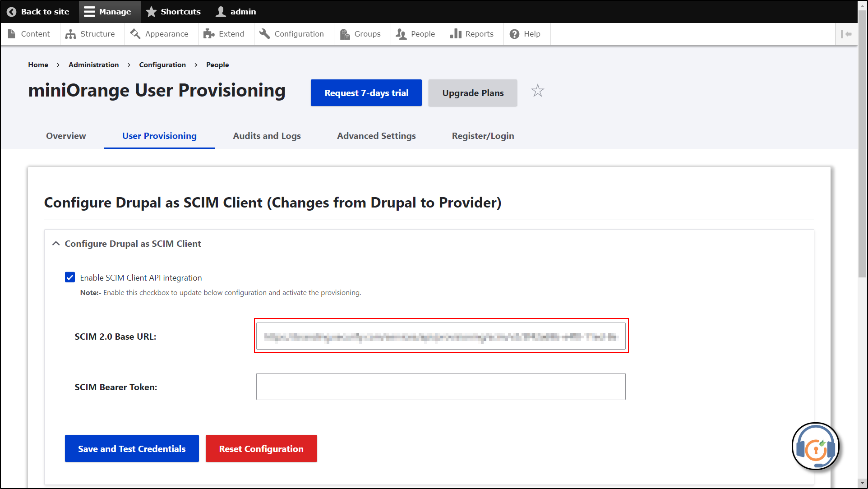Open the Help page

(x=526, y=34)
